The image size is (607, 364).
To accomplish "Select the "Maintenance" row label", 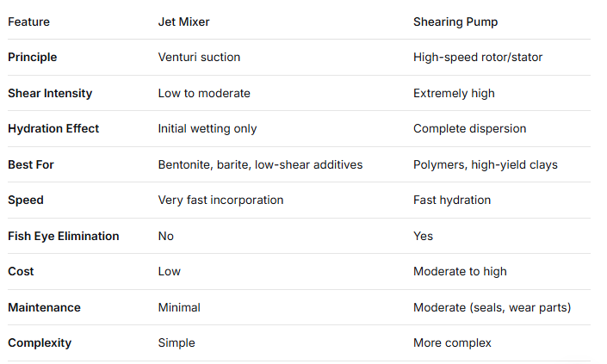I will (x=44, y=307).
